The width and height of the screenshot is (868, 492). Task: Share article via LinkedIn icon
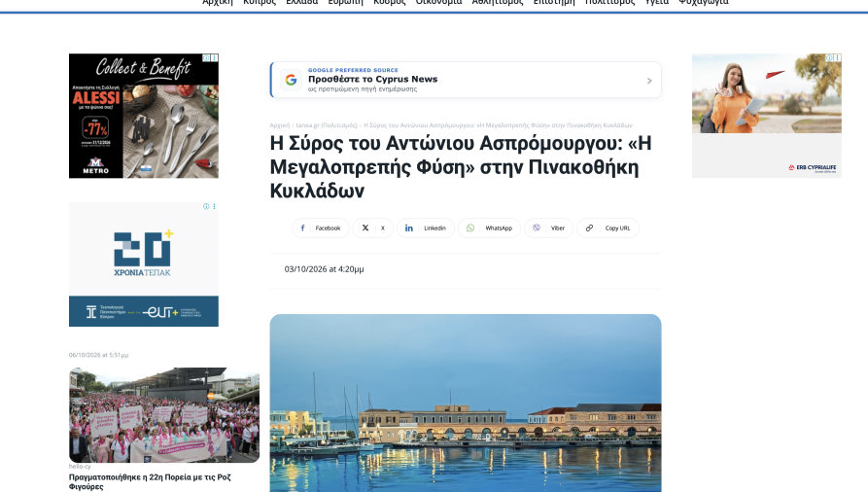(408, 228)
